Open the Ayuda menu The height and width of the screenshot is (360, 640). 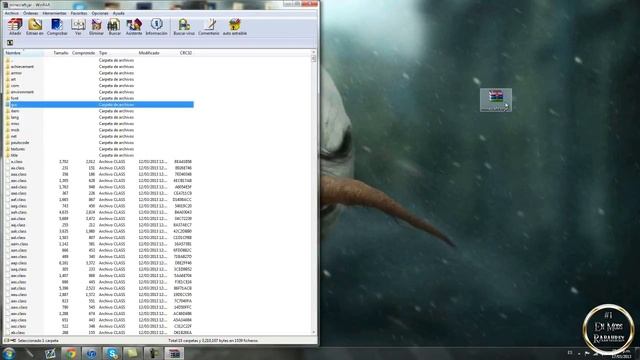point(118,13)
